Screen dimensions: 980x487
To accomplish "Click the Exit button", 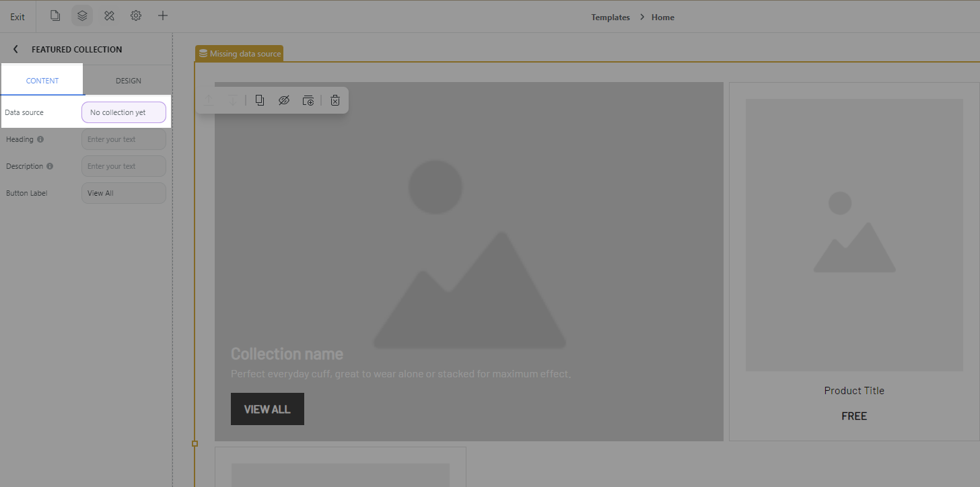I will pos(17,17).
